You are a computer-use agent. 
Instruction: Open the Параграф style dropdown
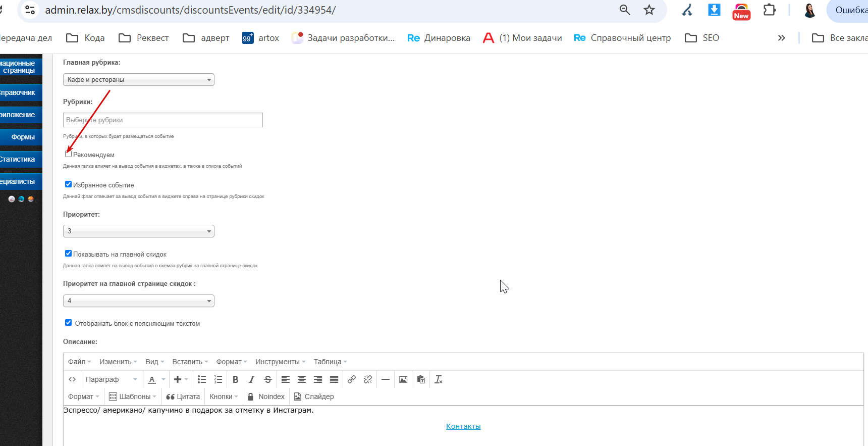pos(111,379)
